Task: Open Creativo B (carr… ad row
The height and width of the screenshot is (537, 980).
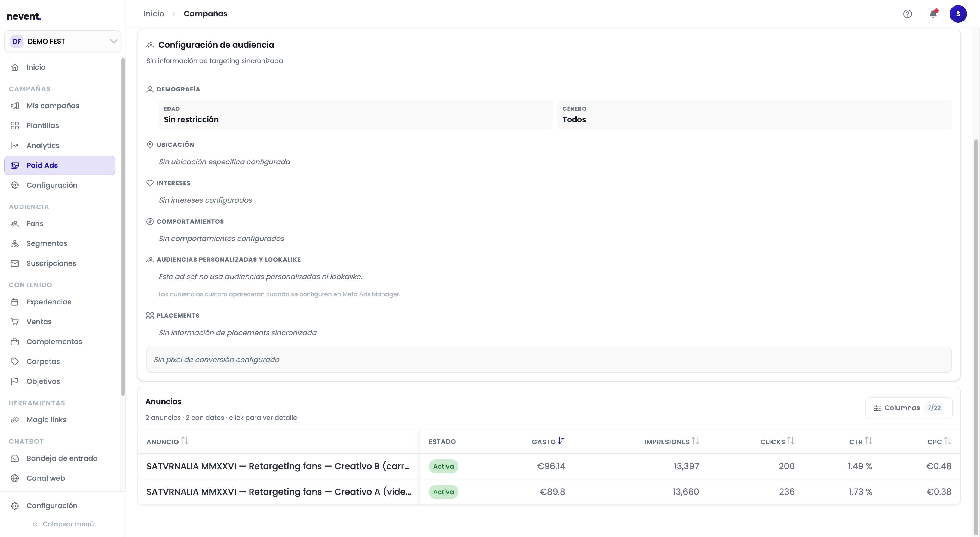Action: point(549,466)
